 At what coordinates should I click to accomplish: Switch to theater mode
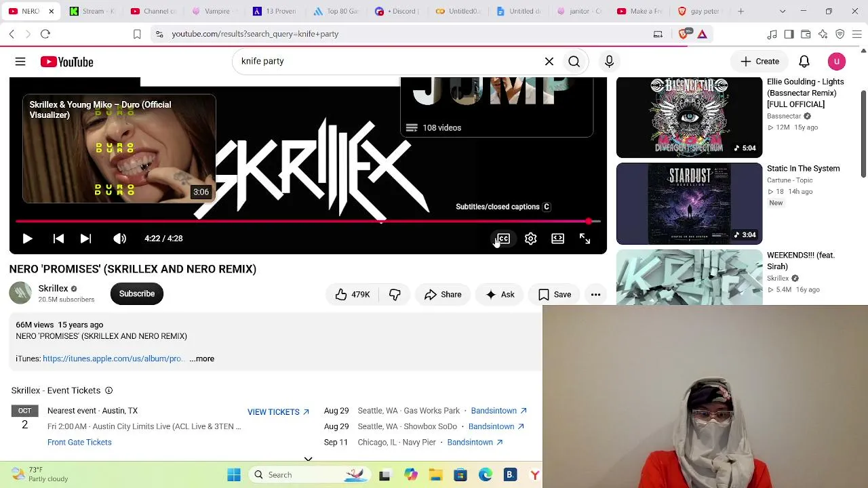557,239
